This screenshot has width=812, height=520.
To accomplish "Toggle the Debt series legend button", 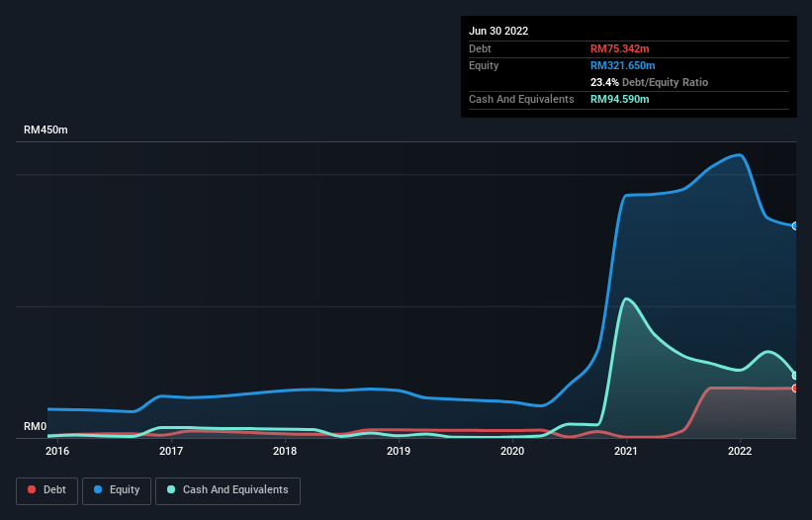I will point(47,490).
